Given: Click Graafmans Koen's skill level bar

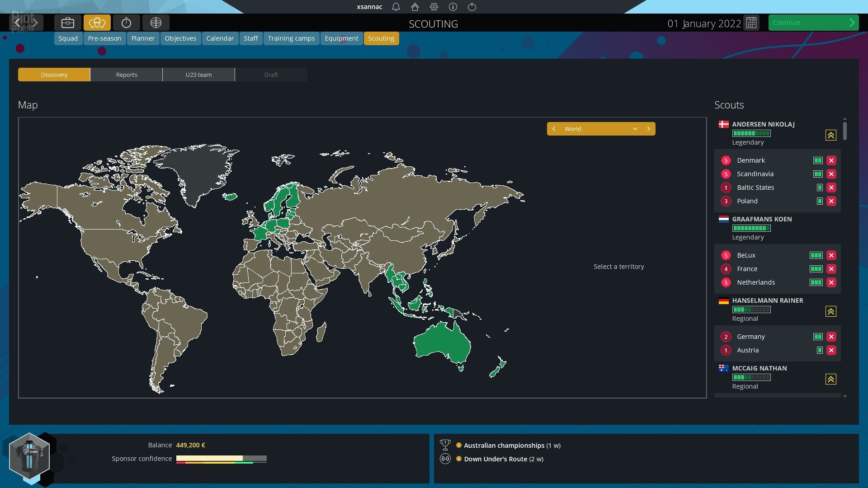Looking at the screenshot, I should coord(751,228).
